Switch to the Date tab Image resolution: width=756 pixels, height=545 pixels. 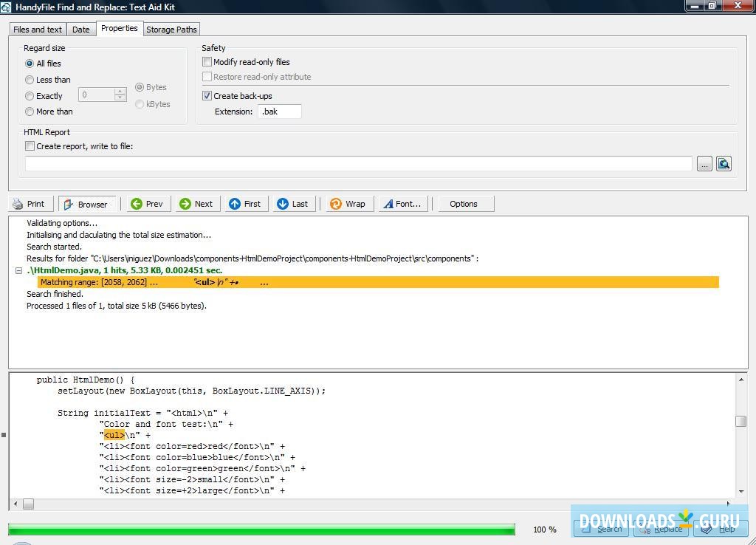[x=81, y=30]
